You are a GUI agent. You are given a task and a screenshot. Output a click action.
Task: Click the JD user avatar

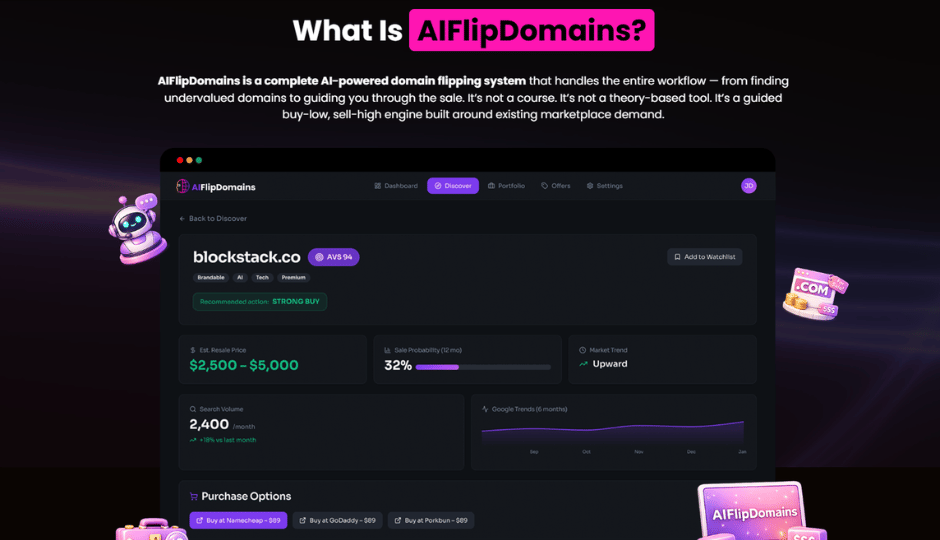(748, 186)
